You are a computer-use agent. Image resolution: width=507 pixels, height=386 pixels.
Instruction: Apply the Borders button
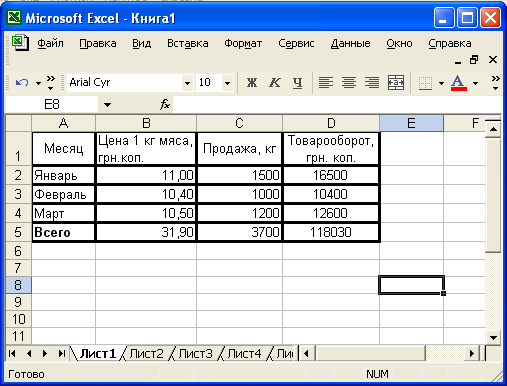(x=425, y=83)
